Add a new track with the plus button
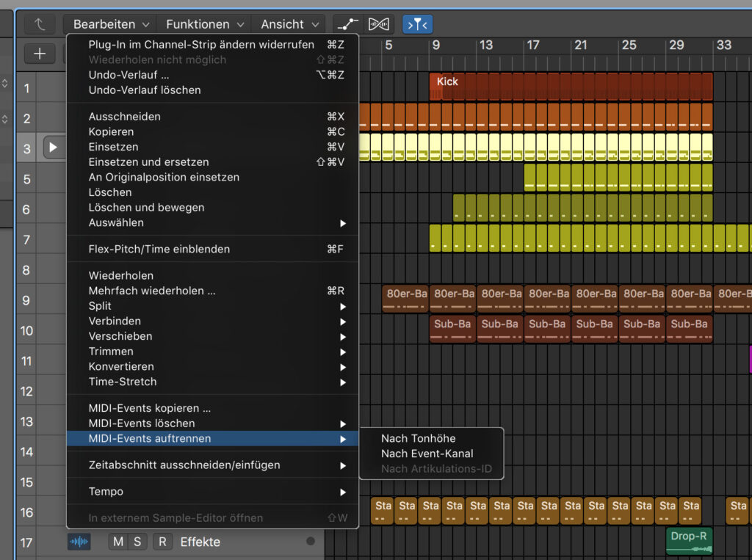 (40, 54)
